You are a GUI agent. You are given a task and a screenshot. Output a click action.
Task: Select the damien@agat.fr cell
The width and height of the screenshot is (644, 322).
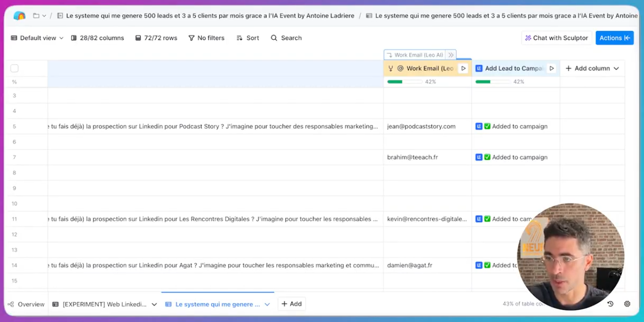click(x=427, y=265)
